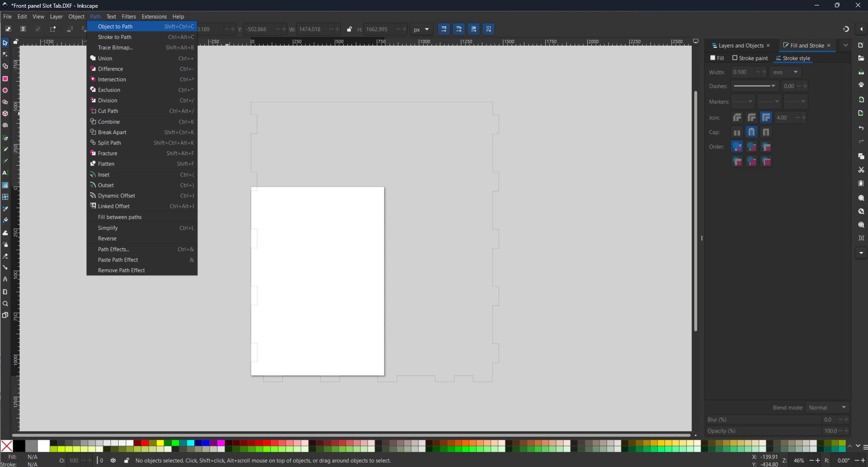This screenshot has width=868, height=467.
Task: Click the vertical canvas scrollbar
Action: (x=695, y=211)
